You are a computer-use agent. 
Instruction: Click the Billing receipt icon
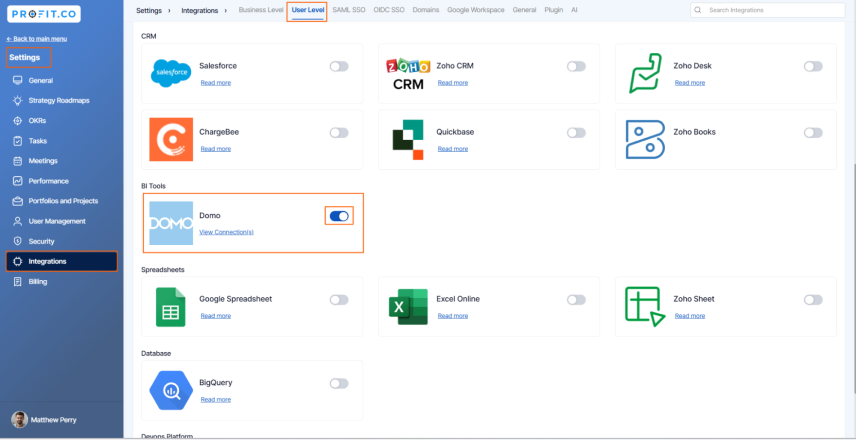click(17, 282)
